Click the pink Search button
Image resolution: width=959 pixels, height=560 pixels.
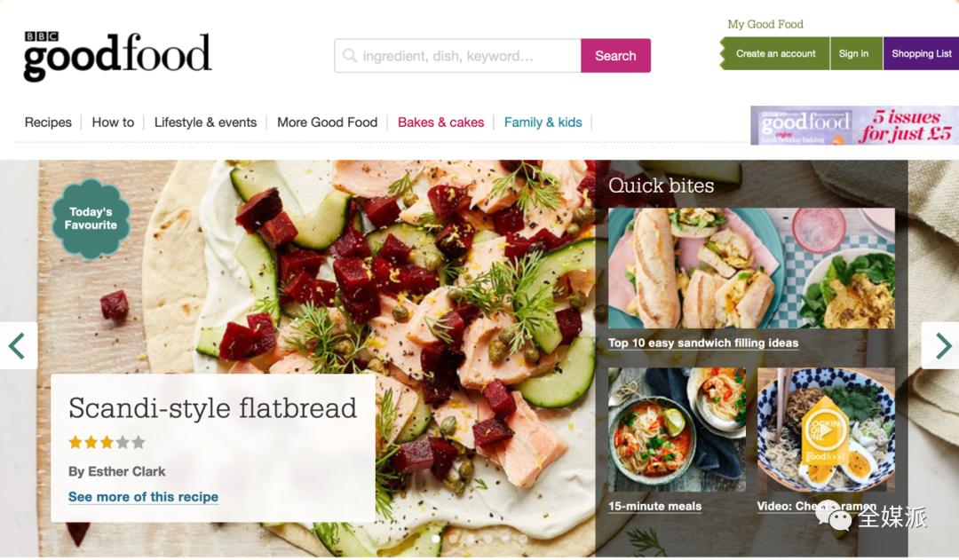615,56
